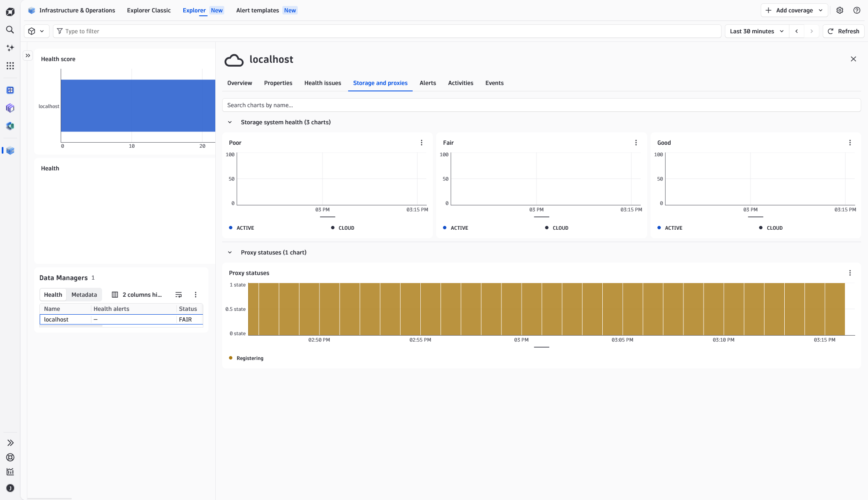Open Alert templates navigation item

pyautogui.click(x=267, y=10)
